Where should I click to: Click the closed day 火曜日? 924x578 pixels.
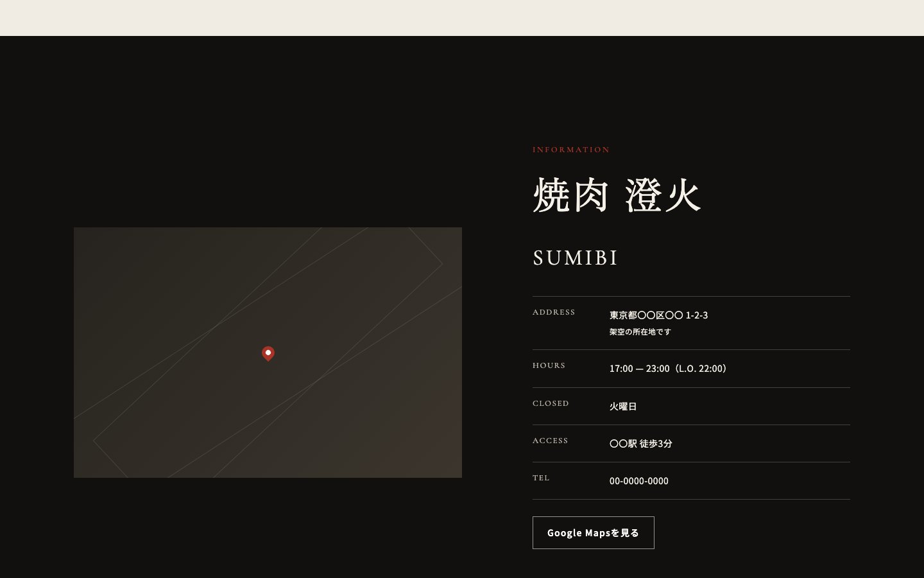(x=623, y=406)
